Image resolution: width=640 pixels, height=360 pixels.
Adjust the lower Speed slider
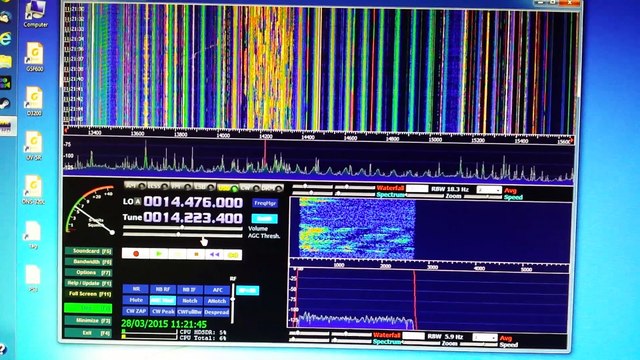[x=479, y=344]
